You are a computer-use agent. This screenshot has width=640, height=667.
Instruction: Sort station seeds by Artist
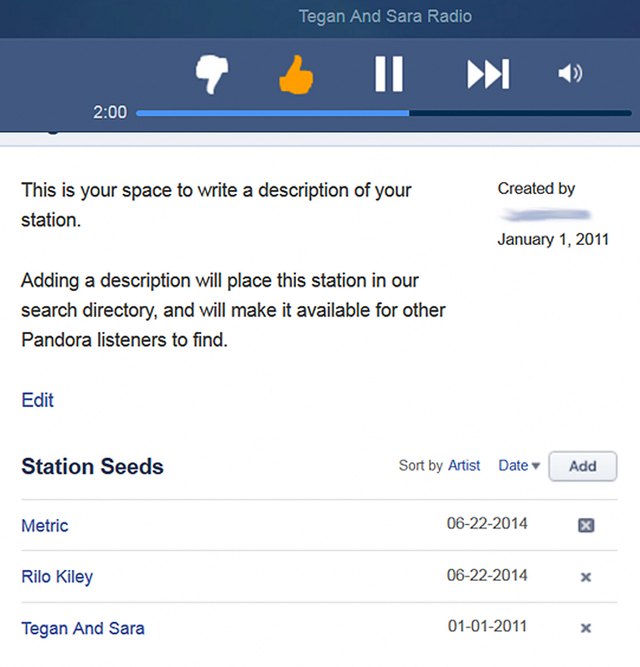coord(464,465)
